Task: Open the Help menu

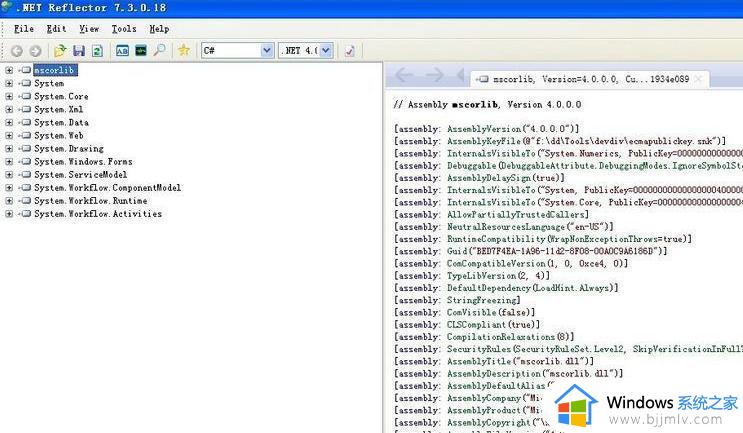Action: pyautogui.click(x=159, y=29)
